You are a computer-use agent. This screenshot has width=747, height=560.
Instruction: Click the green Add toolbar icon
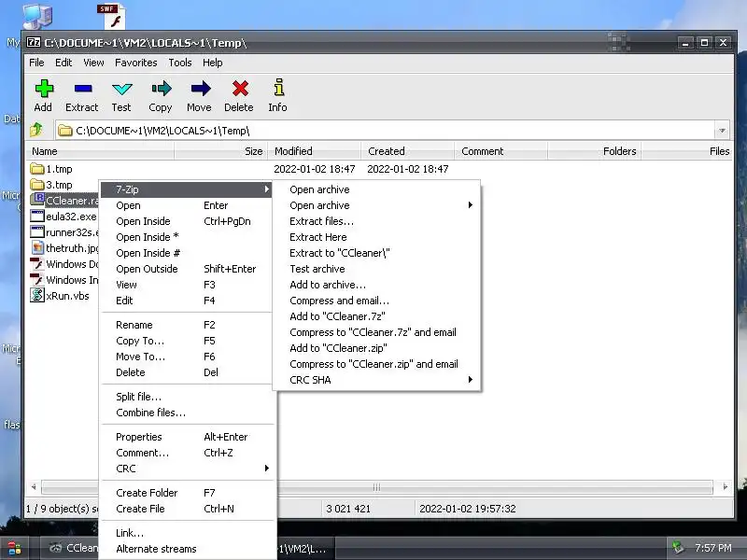click(44, 89)
